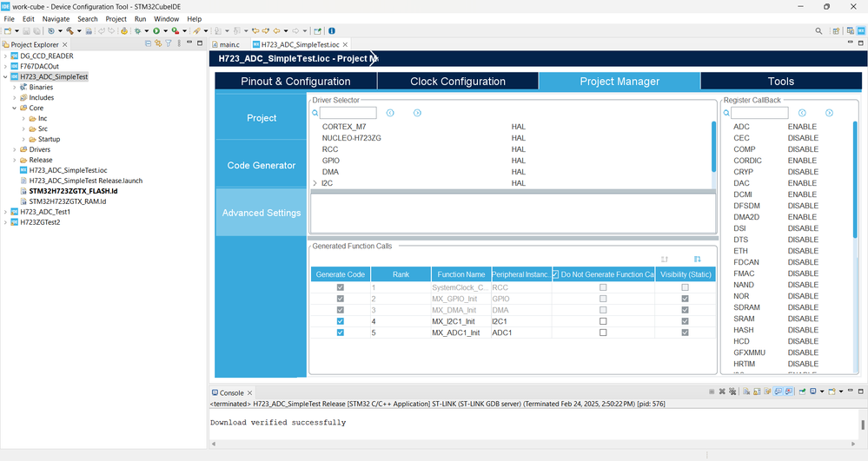Click the Register CallBack vertical scrollbar
The width and height of the screenshot is (868, 461).
coord(855,180)
